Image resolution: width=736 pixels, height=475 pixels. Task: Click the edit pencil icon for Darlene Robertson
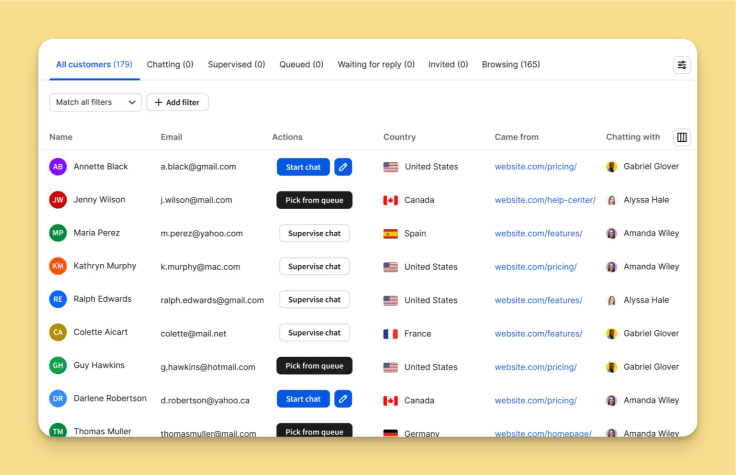pyautogui.click(x=343, y=399)
